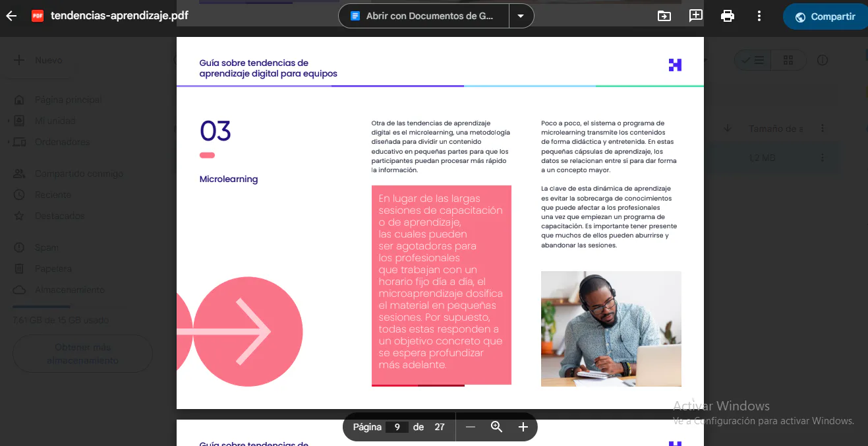Print the tendencias-aprendizaje.pdf document

[x=727, y=15]
